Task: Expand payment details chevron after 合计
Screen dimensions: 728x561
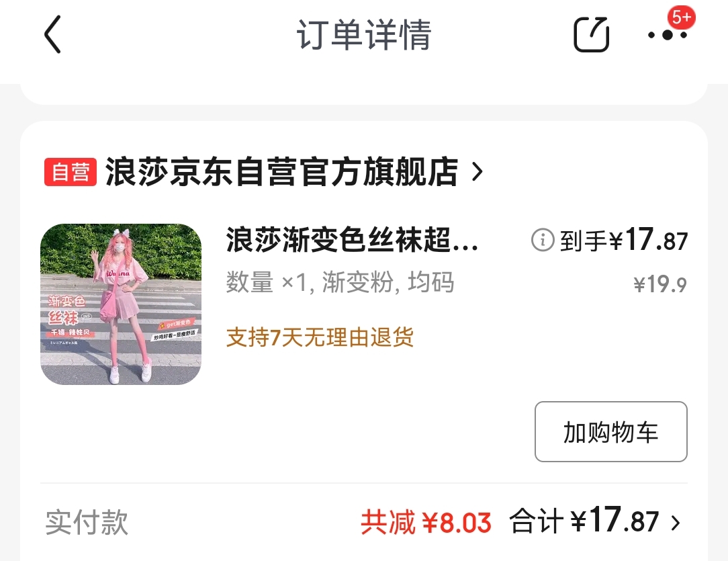Action: (676, 523)
